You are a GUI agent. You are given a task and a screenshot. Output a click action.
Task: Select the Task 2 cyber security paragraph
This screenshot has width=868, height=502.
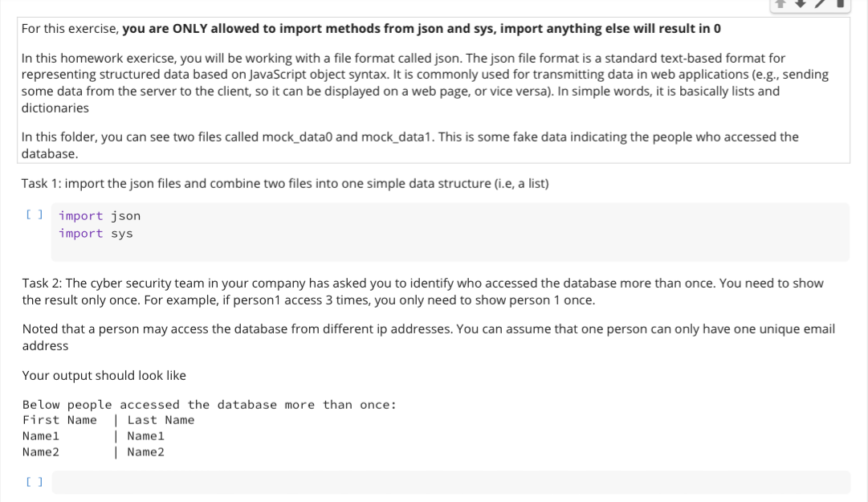pos(423,292)
